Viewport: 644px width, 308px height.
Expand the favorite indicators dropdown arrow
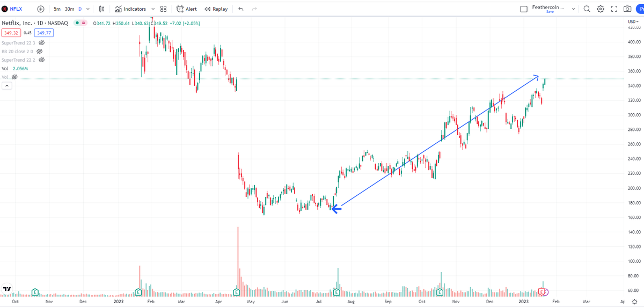tap(153, 9)
